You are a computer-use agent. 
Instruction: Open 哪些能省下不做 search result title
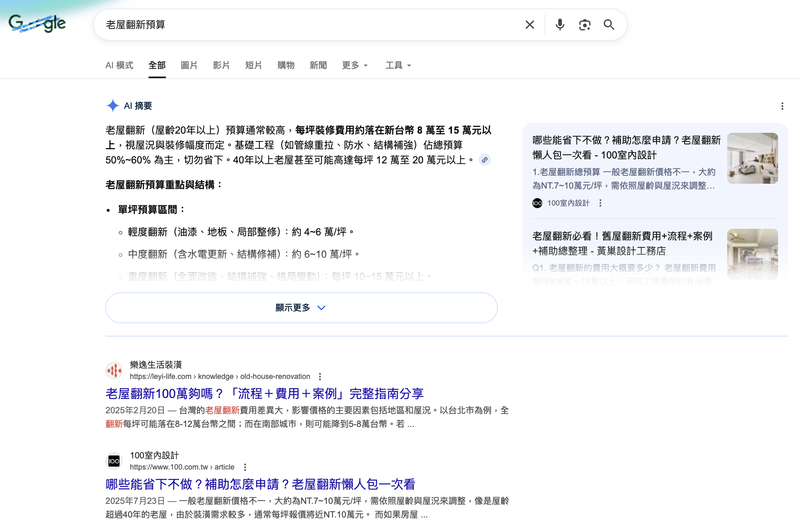click(x=260, y=484)
